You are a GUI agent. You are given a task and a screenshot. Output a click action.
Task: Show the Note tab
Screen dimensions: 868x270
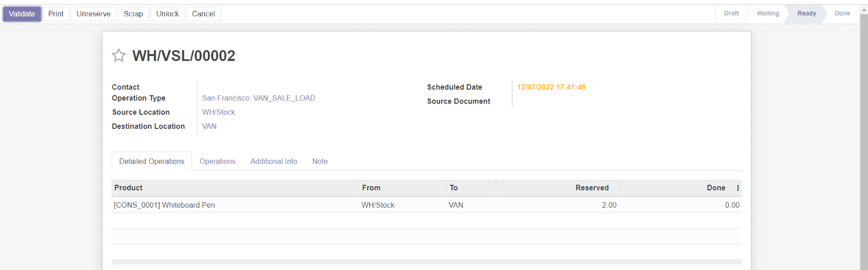(320, 162)
